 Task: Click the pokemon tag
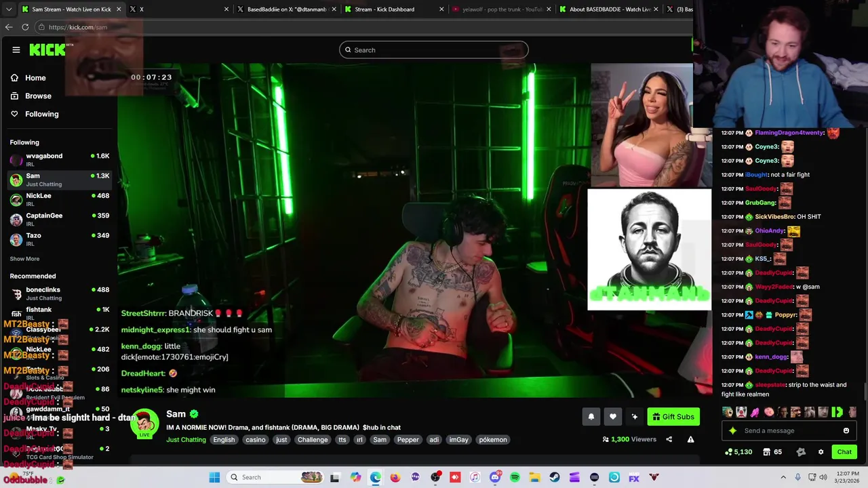click(x=493, y=440)
